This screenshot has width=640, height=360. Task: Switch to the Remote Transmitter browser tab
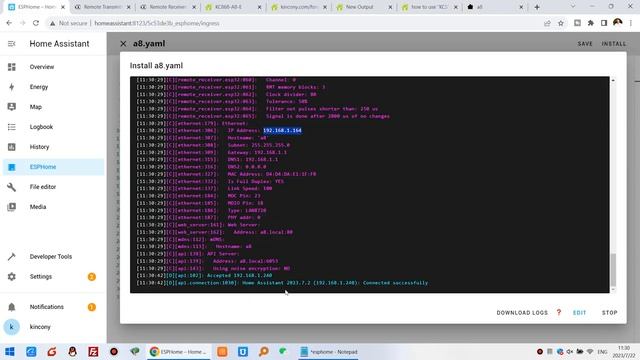[x=102, y=7]
